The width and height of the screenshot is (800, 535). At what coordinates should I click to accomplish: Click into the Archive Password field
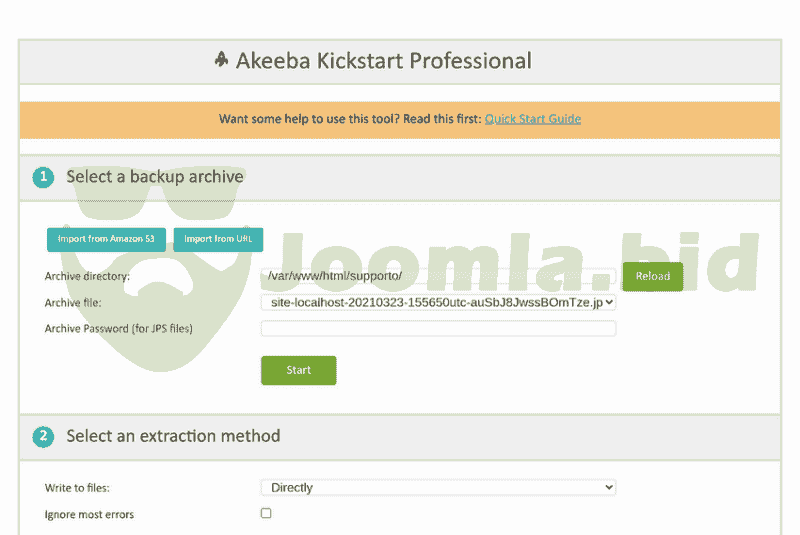click(x=438, y=329)
